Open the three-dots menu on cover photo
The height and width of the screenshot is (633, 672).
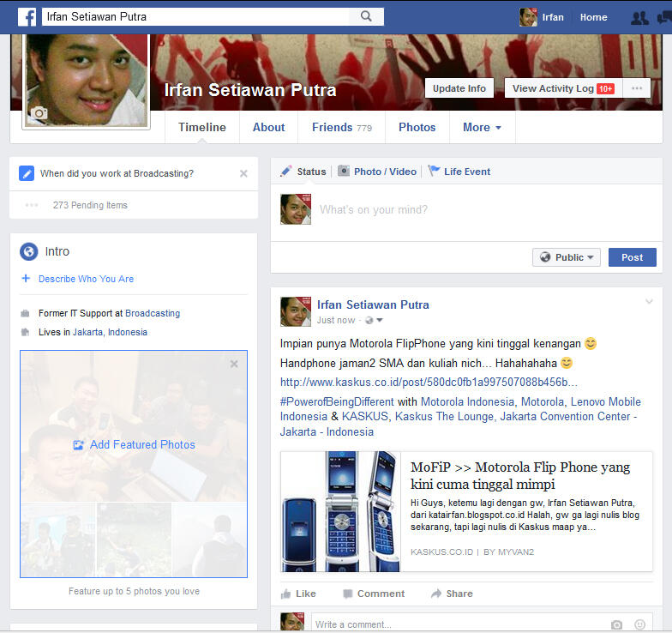pos(637,87)
